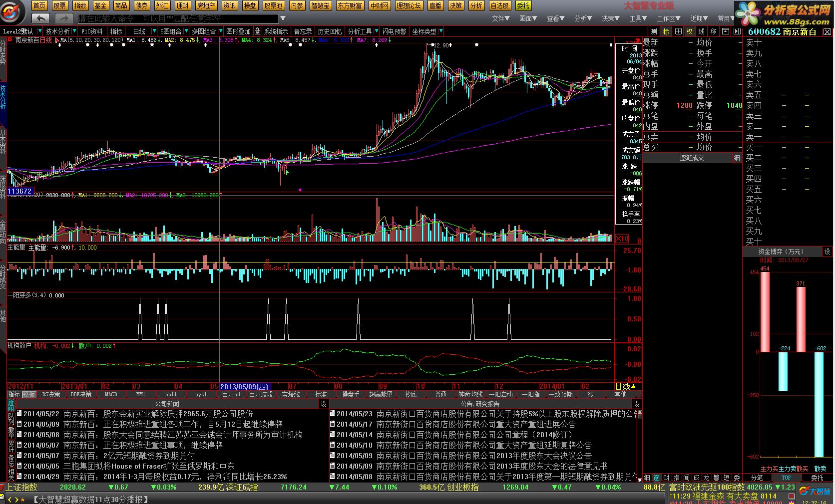Click 主力买 legend in 资金博弈 panel

click(x=770, y=469)
